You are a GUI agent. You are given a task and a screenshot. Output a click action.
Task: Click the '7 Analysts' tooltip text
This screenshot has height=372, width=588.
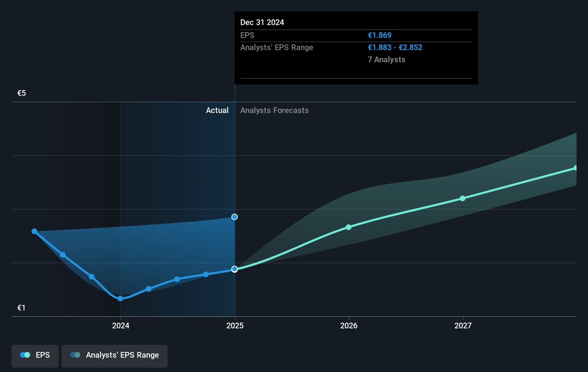point(386,60)
